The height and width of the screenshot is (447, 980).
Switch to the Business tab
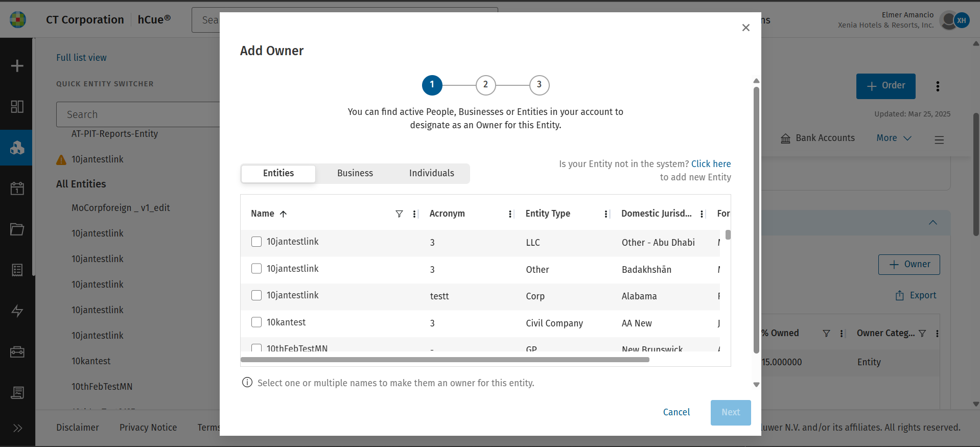coord(355,174)
